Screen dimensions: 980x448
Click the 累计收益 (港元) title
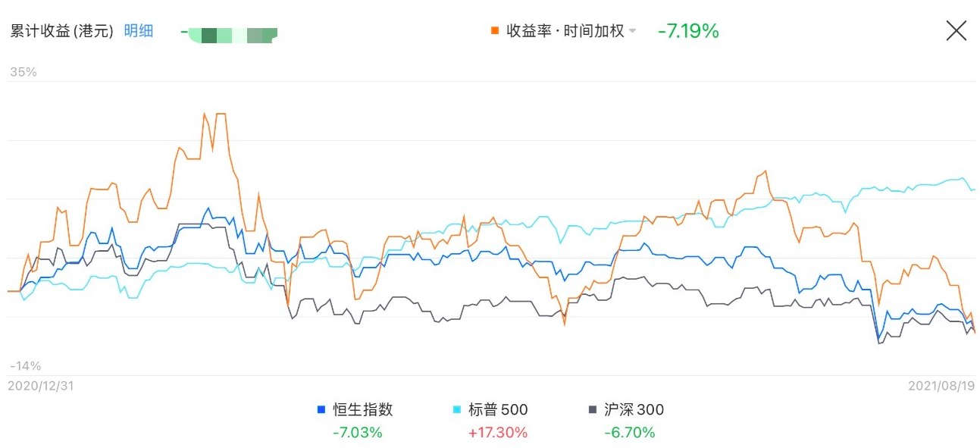click(x=61, y=31)
